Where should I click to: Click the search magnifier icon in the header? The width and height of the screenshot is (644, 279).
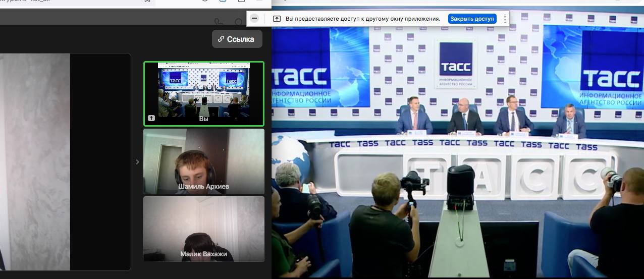coord(239,23)
